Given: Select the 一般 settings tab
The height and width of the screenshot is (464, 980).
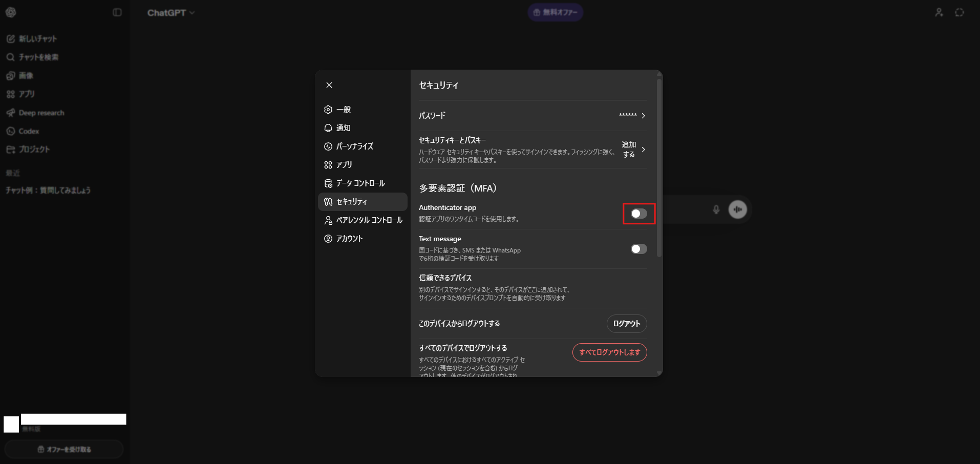Looking at the screenshot, I should click(343, 110).
